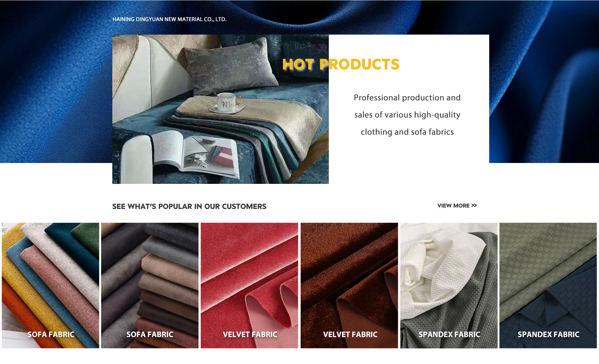
Task: Click VELVET FABRIC label on red tile
Action: (250, 334)
